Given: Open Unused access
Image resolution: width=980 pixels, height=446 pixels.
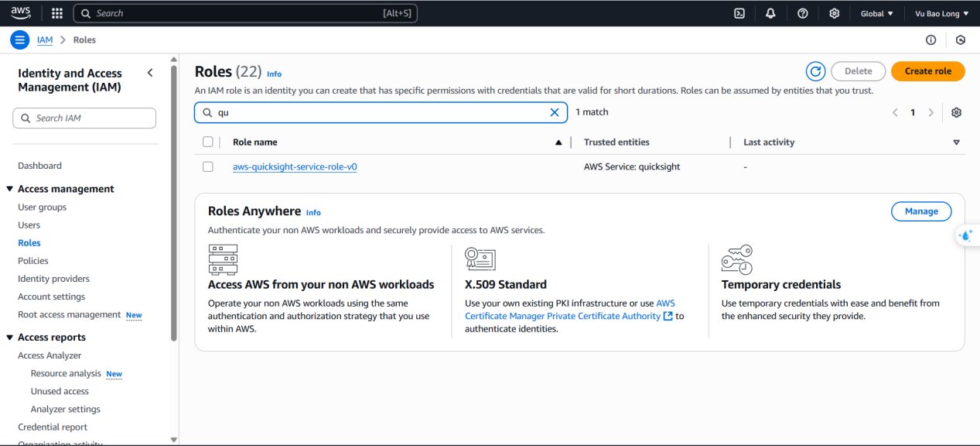Looking at the screenshot, I should (60, 391).
